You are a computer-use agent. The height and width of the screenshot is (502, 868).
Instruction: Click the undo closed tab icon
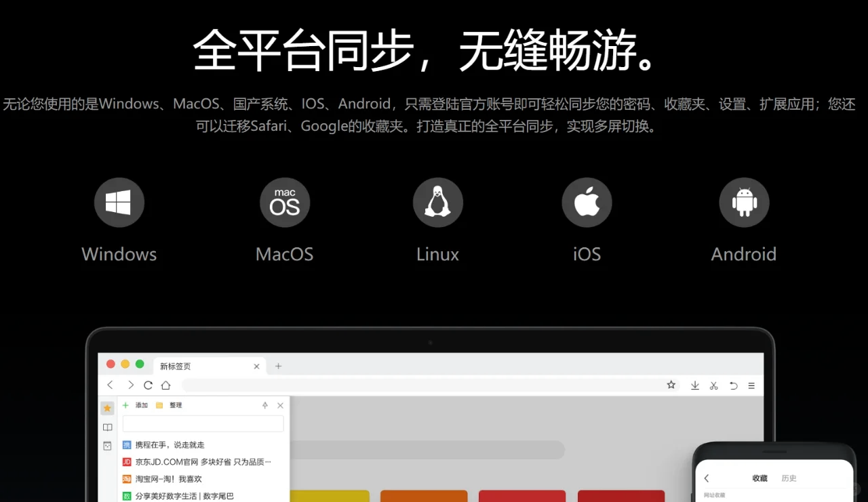tap(733, 385)
